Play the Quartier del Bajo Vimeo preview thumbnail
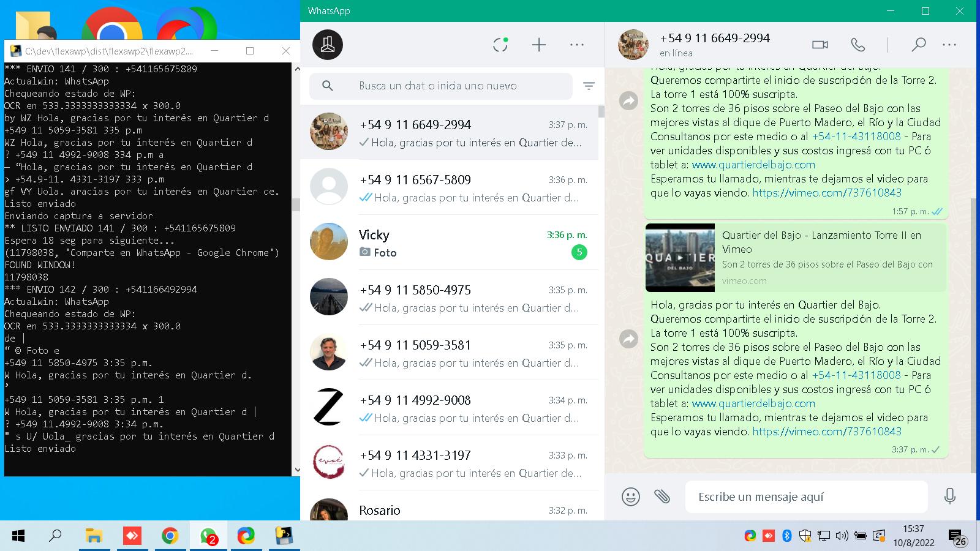 click(680, 258)
